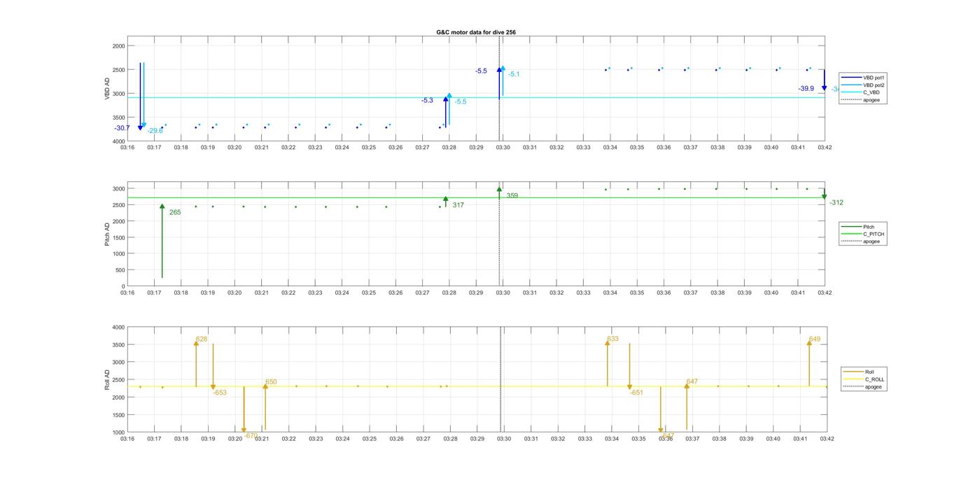Click the '-312' value label in Pitch plot
This screenshot has width=980, height=485.
click(x=836, y=203)
